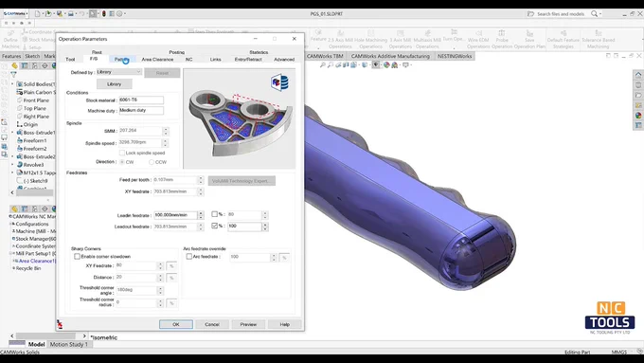Viewport: 644px width, 363px height.
Task: Click the Leadout percent value field
Action: coord(244,227)
